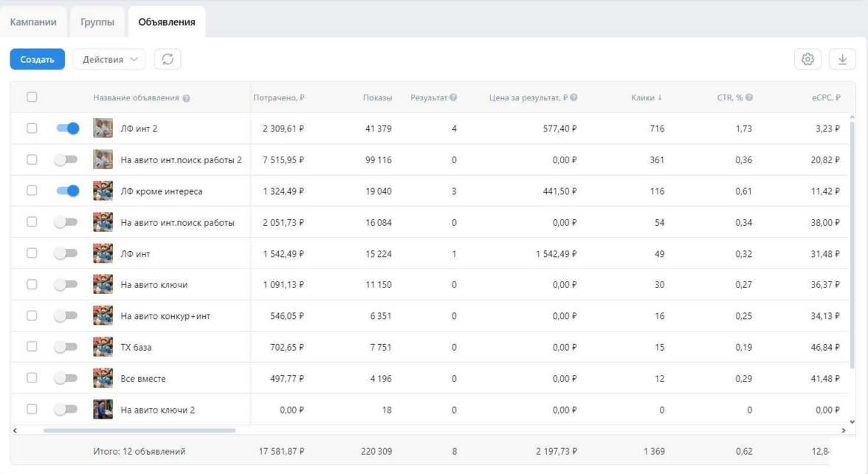Sort by the Клики column arrow
This screenshot has height=474, width=868.
coord(660,97)
